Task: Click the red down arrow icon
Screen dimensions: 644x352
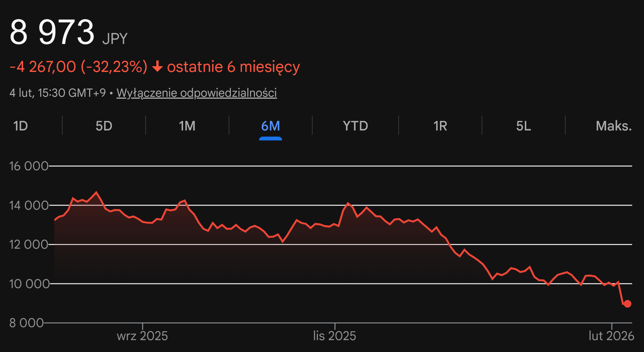Action: (x=157, y=67)
